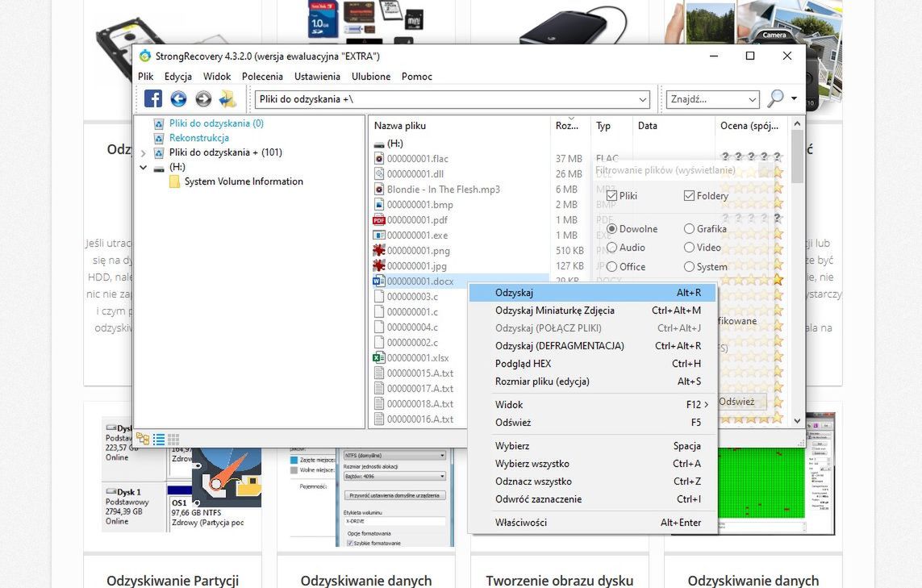Go back with the blue arrow button
The width and height of the screenshot is (922, 588).
[x=178, y=98]
